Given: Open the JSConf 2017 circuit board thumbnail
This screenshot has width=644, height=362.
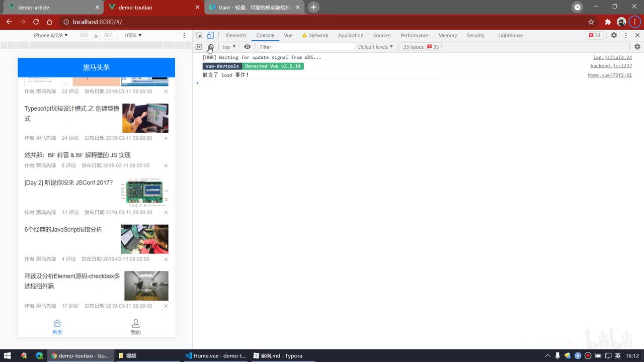Looking at the screenshot, I should pos(144,192).
